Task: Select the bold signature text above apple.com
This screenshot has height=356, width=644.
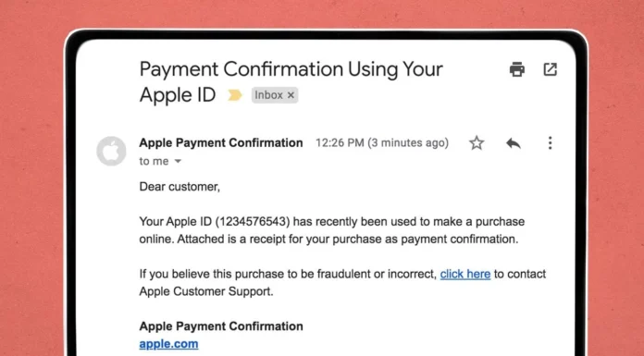Action: 221,326
